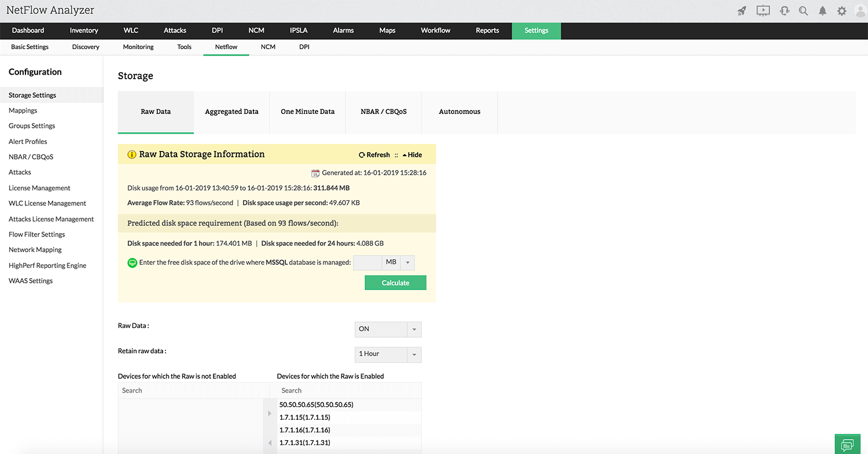
Task: Open the settings gear icon
Action: coord(842,10)
